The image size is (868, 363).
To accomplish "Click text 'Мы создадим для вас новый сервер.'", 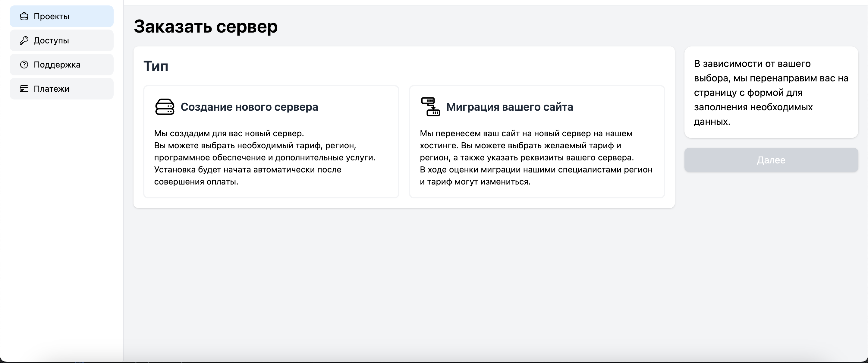I will [x=229, y=134].
